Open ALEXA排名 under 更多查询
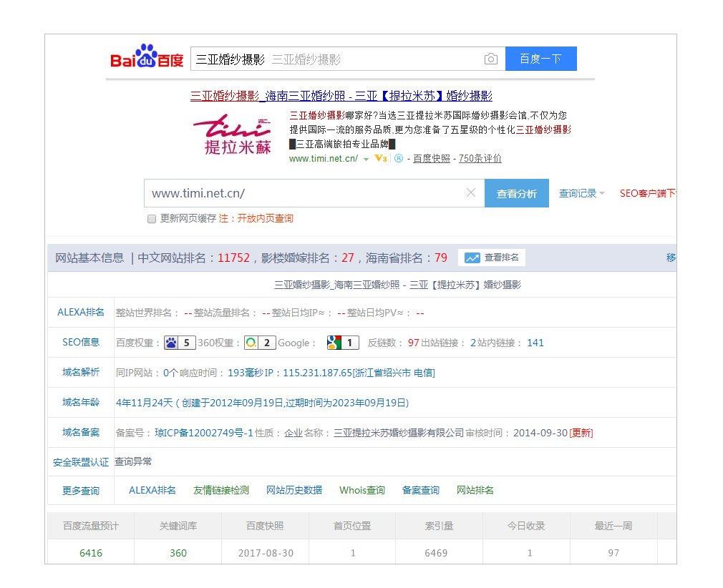The image size is (723, 588). tap(152, 490)
